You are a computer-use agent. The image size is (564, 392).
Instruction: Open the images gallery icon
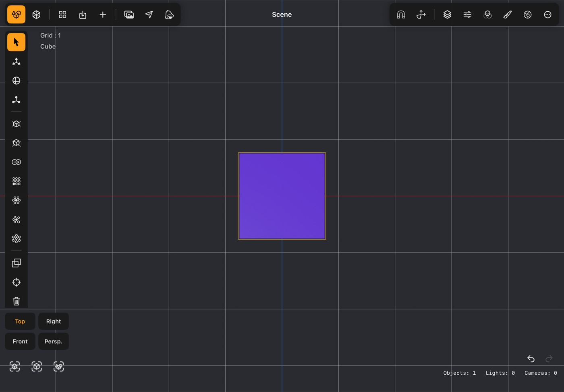tap(129, 15)
